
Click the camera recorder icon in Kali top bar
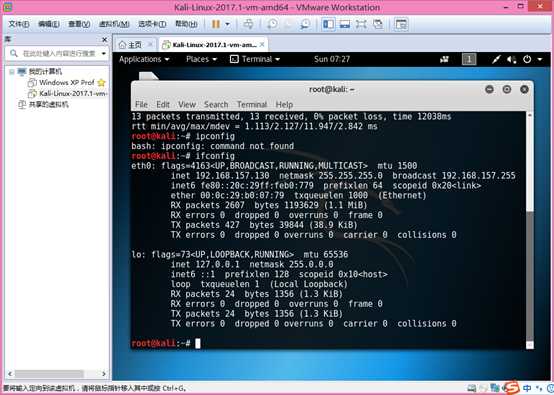pyautogui.click(x=444, y=59)
